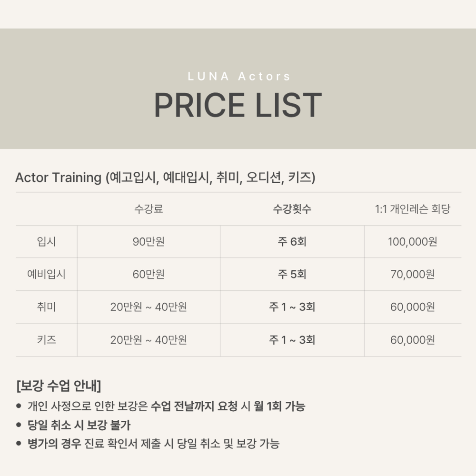The width and height of the screenshot is (476, 476).
Task: Select the Actor Training section heading
Action: pos(165,178)
